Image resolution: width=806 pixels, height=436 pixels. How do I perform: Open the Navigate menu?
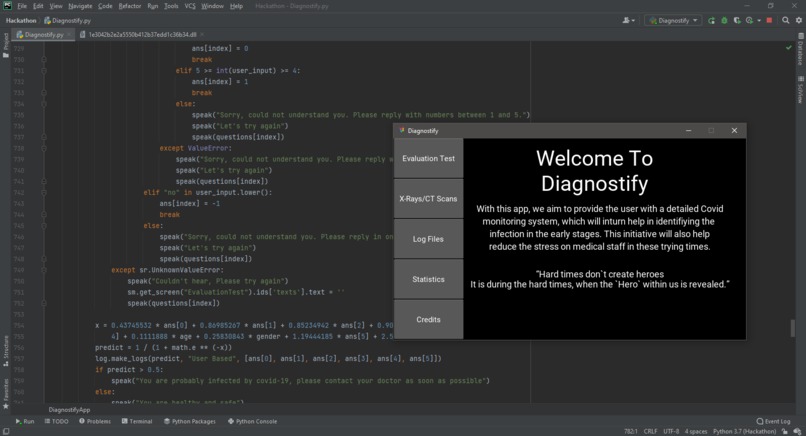pyautogui.click(x=80, y=6)
